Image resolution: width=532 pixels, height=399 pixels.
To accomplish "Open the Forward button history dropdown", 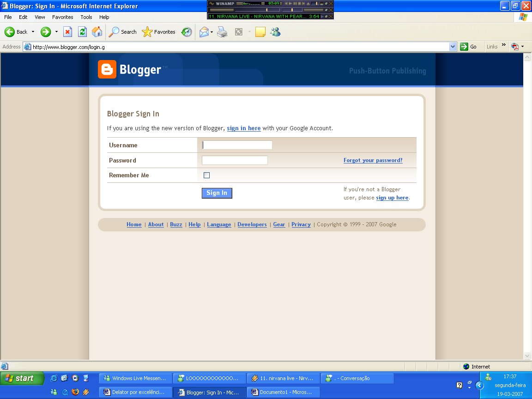I will pyautogui.click(x=56, y=32).
